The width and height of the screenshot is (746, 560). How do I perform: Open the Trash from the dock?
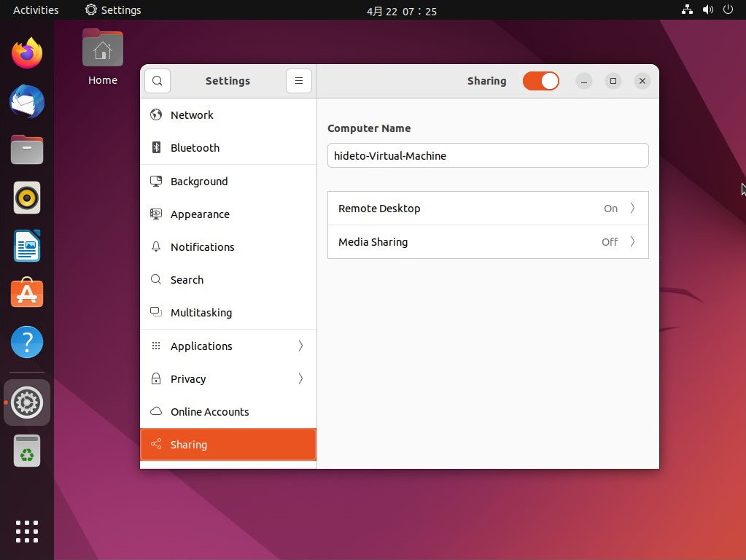pyautogui.click(x=27, y=451)
